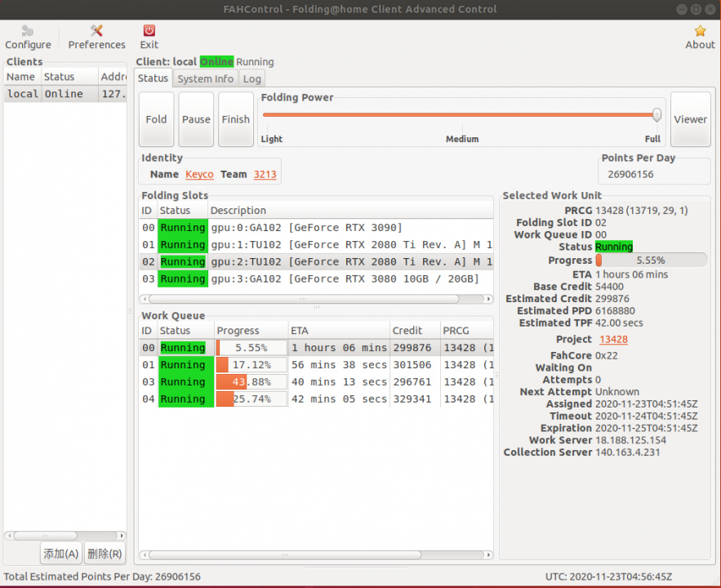The height and width of the screenshot is (588, 721).
Task: Open the Configure toolbar icon
Action: click(x=28, y=38)
